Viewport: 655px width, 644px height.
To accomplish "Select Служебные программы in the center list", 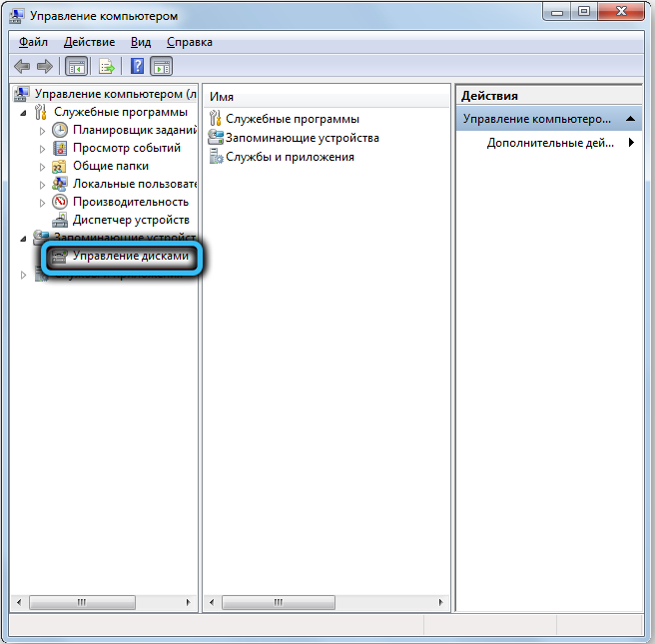I will tap(293, 119).
